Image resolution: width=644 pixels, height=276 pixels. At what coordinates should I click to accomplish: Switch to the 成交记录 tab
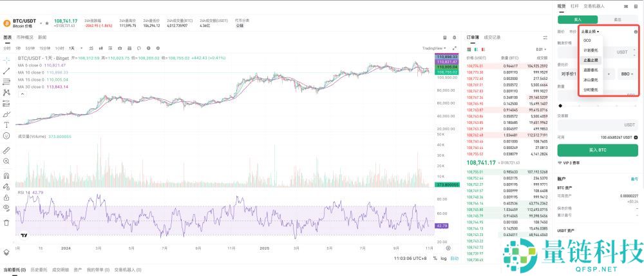(x=492, y=37)
